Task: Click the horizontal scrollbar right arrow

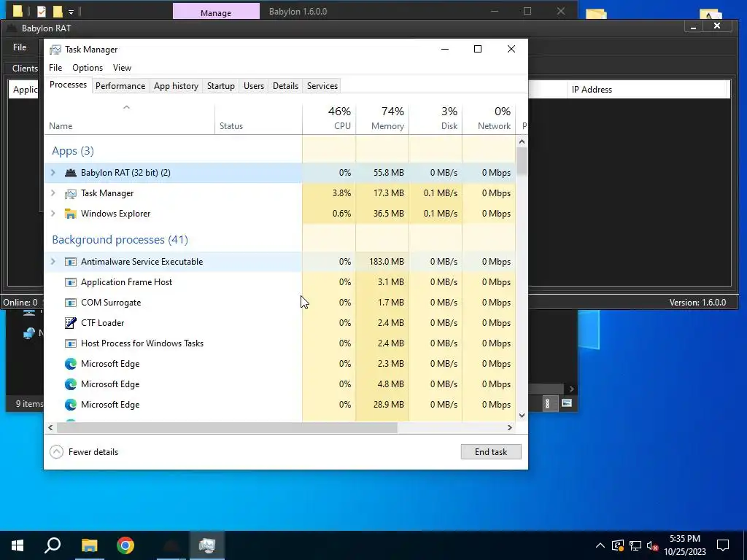Action: pyautogui.click(x=510, y=427)
